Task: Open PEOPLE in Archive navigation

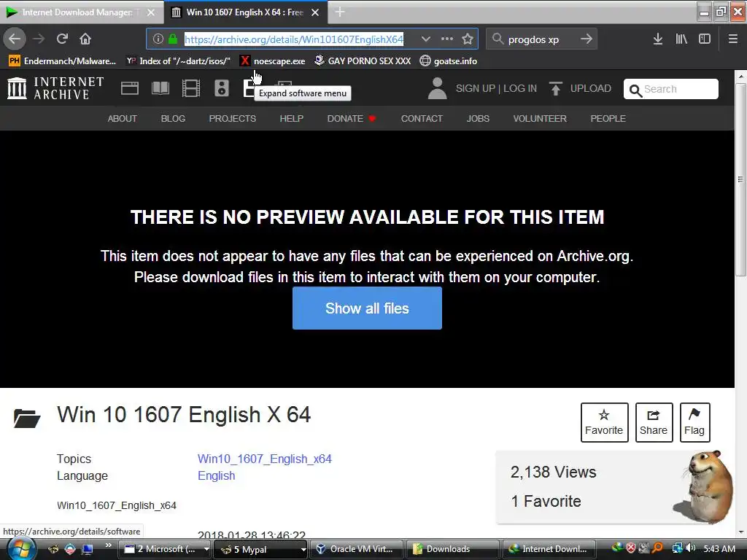Action: 608,119
